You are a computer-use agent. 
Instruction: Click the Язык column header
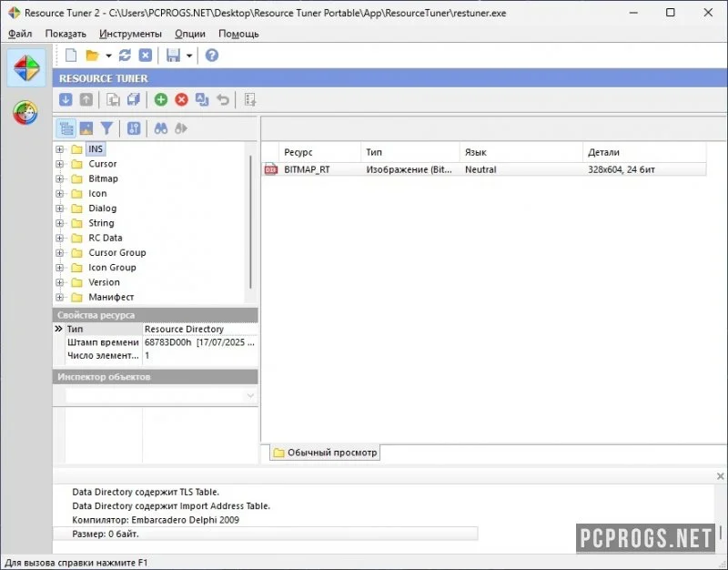(x=521, y=152)
